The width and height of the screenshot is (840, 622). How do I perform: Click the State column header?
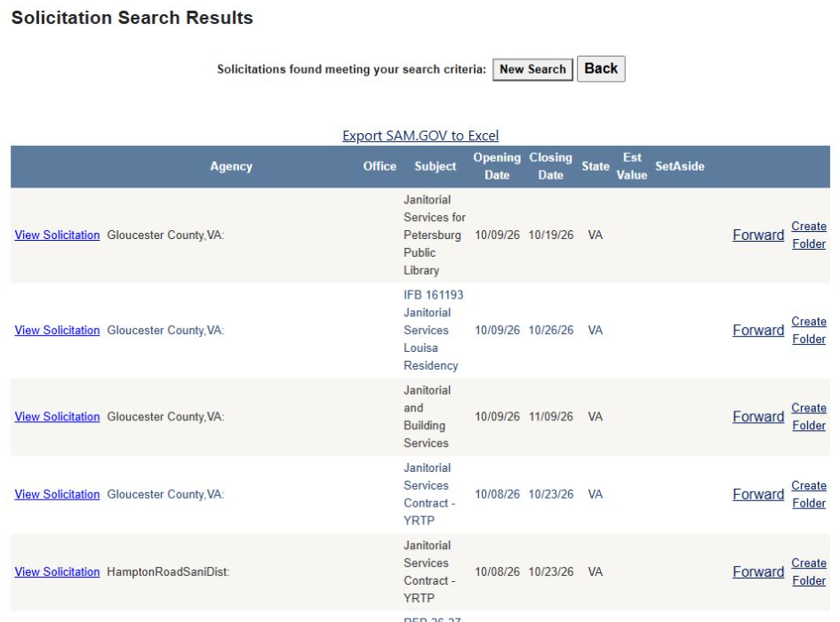pyautogui.click(x=596, y=167)
